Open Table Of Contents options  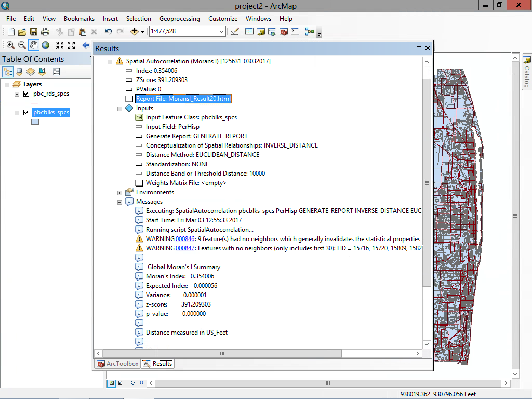tap(56, 72)
